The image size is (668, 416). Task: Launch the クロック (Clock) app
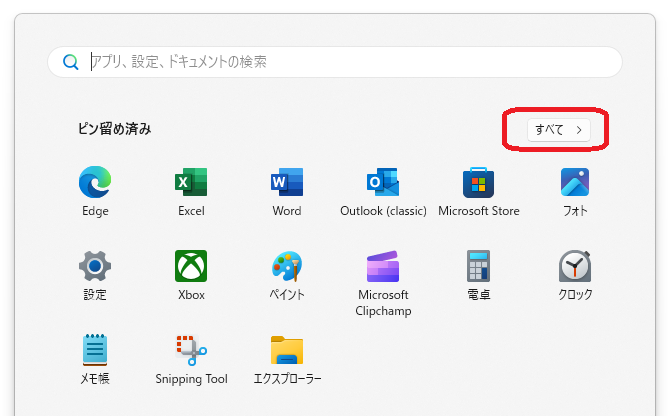tap(575, 266)
